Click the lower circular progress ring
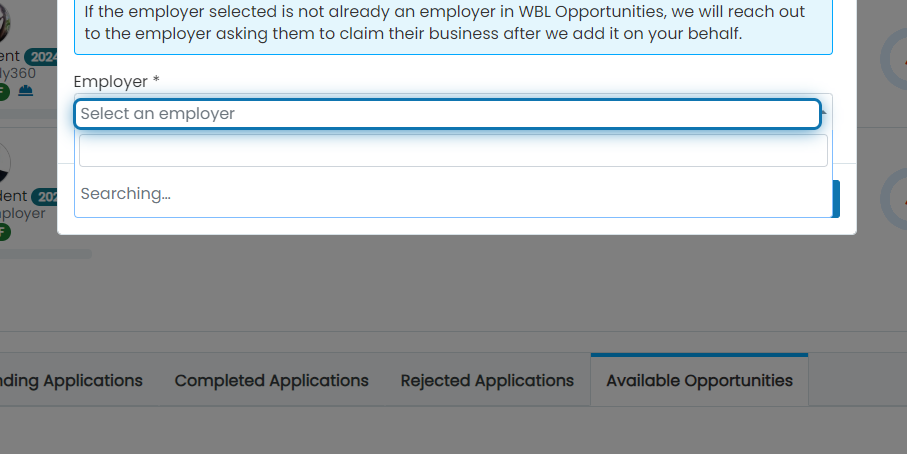907x454 pixels. [x=894, y=199]
